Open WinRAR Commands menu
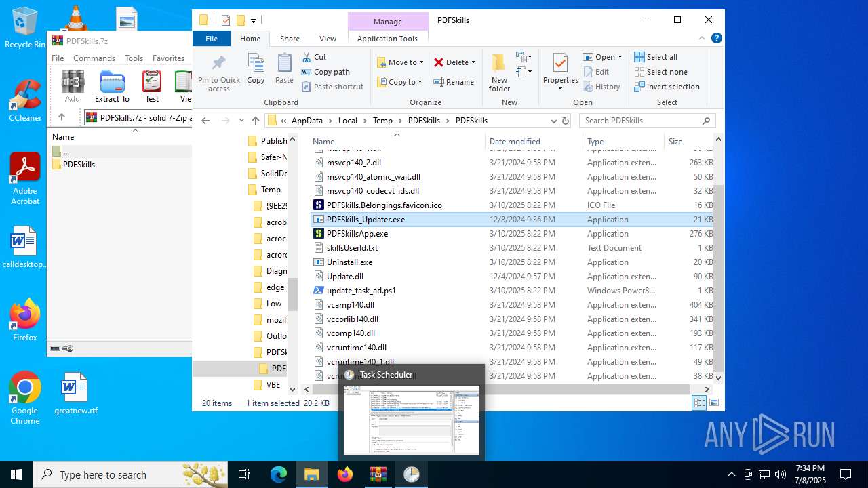Screen dimensions: 868x488 pyautogui.click(x=94, y=58)
